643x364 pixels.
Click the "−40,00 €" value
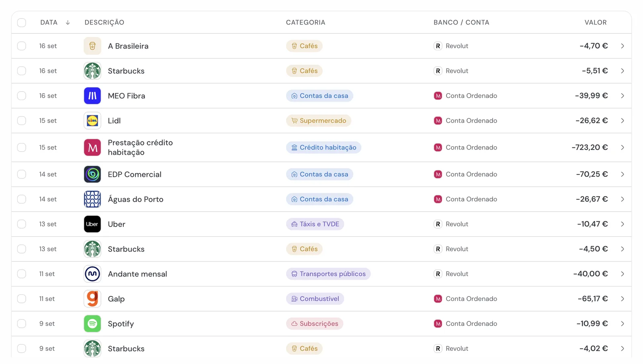pos(590,274)
